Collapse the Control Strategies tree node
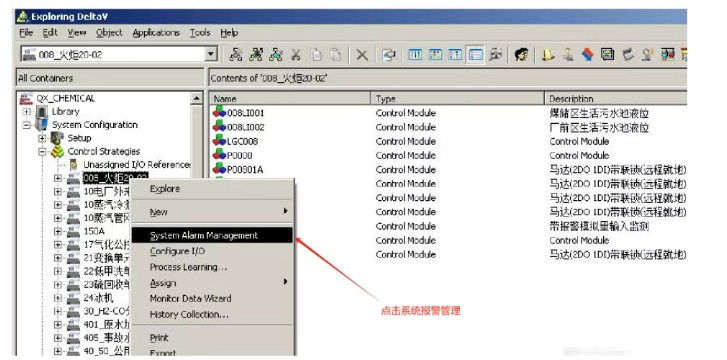The image size is (727, 360). click(42, 152)
